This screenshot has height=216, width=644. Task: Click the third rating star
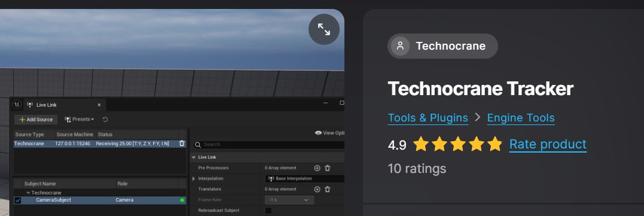coord(458,144)
